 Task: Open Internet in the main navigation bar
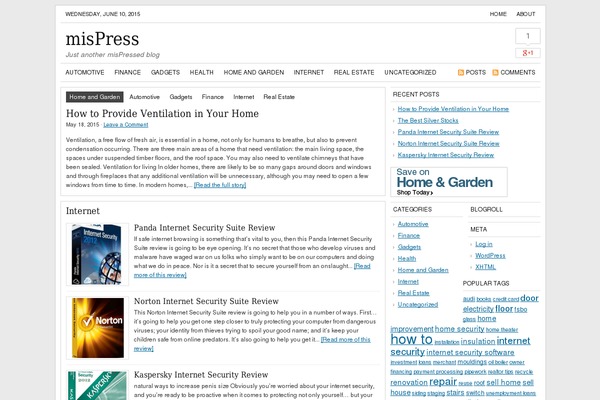(x=309, y=72)
